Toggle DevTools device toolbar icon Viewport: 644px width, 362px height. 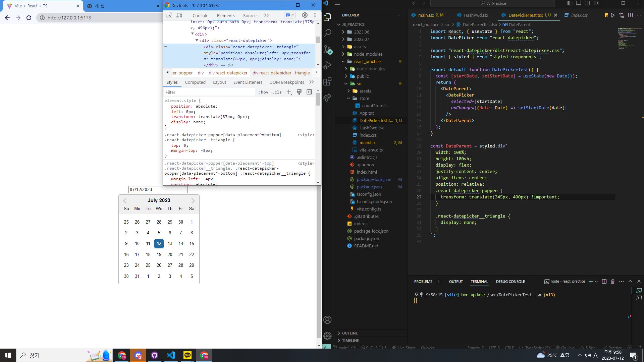coord(179,15)
